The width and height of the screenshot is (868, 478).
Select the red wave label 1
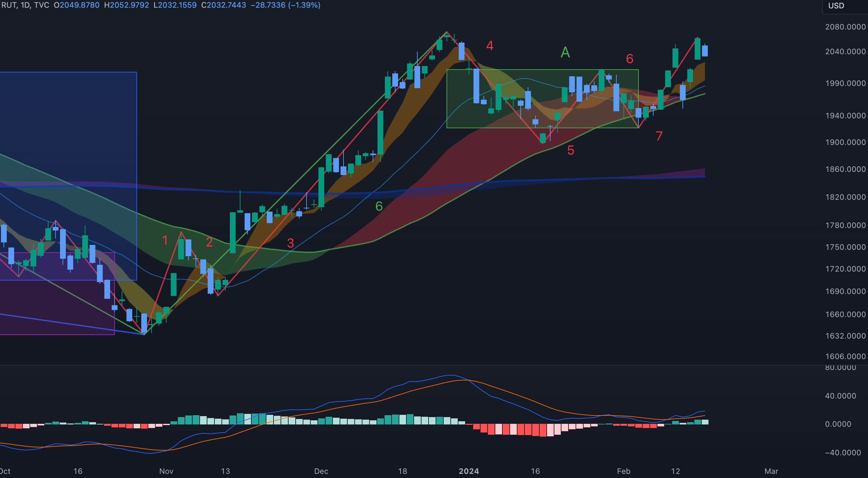[x=165, y=240]
